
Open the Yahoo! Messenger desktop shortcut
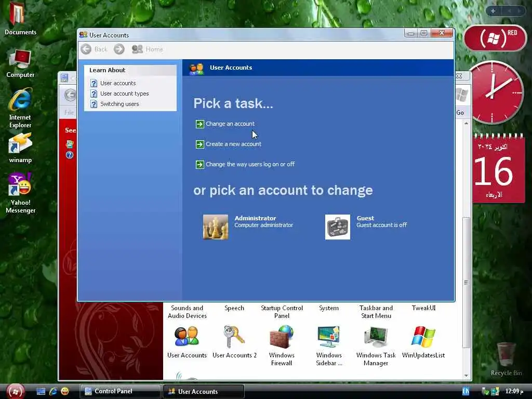click(x=20, y=193)
